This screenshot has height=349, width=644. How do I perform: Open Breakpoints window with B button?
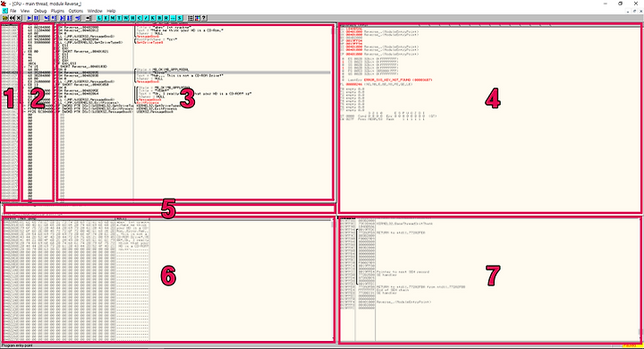pos(160,18)
